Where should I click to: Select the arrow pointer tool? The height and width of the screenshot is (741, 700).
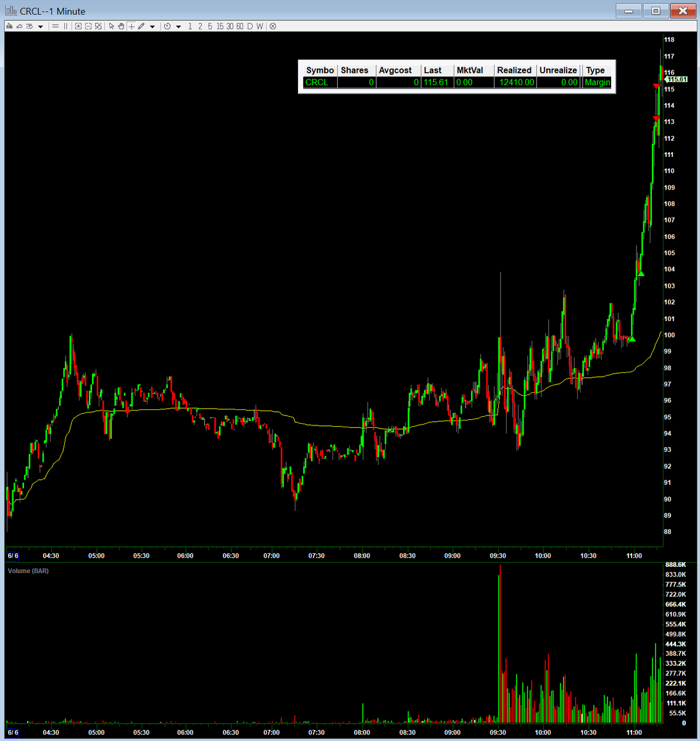coord(111,27)
